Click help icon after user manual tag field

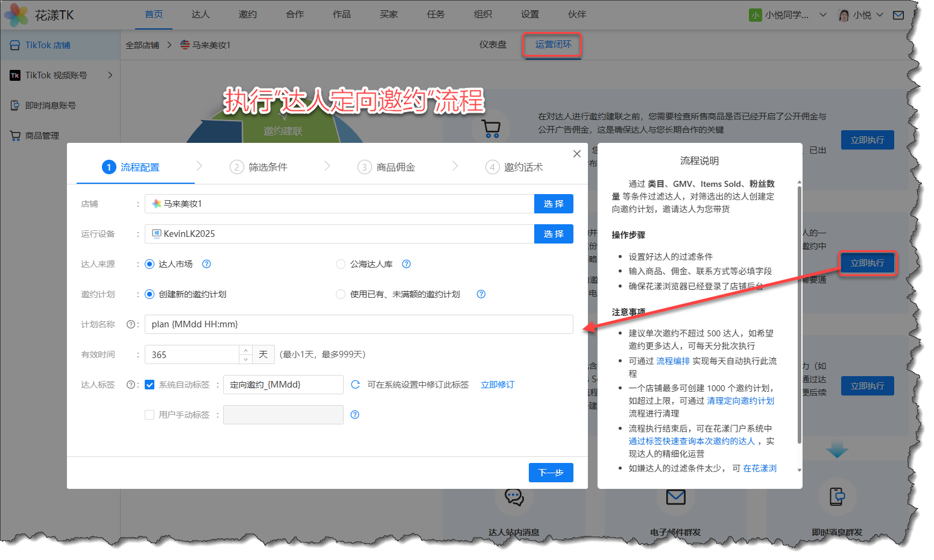pyautogui.click(x=355, y=415)
